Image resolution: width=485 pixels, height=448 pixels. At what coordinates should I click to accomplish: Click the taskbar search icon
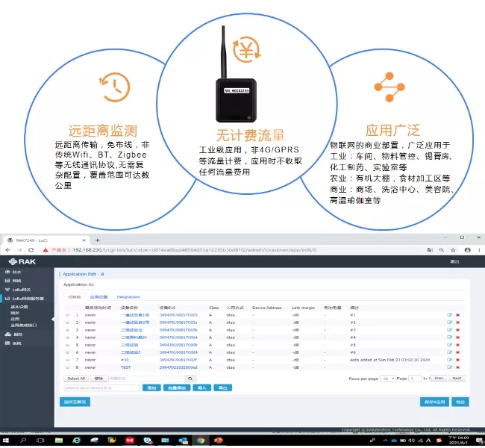coord(23,440)
